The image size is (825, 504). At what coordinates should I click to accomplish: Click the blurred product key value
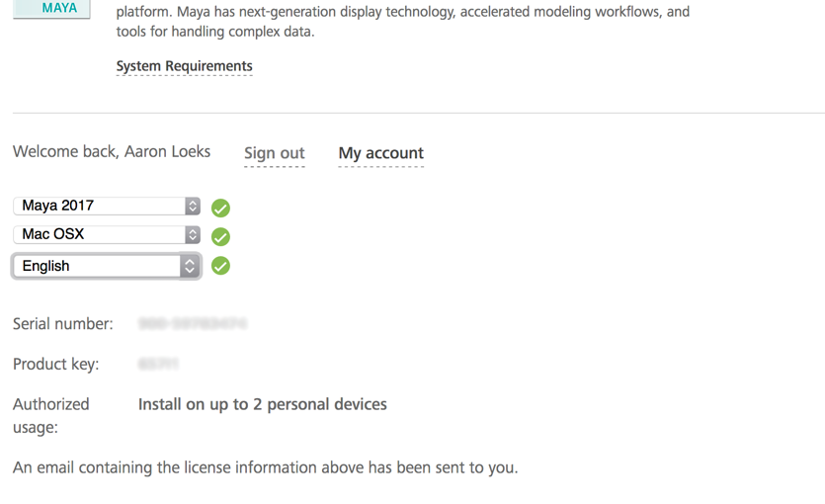(x=158, y=364)
